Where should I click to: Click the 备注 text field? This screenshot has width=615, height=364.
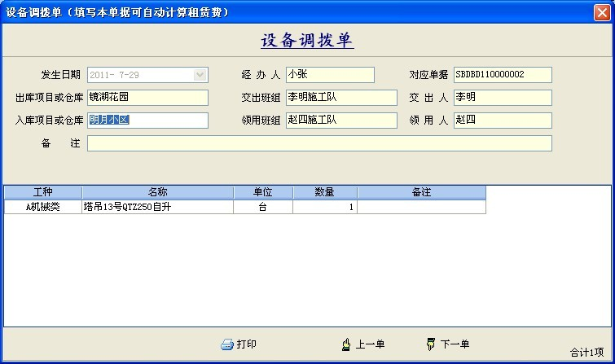pyautogui.click(x=319, y=143)
